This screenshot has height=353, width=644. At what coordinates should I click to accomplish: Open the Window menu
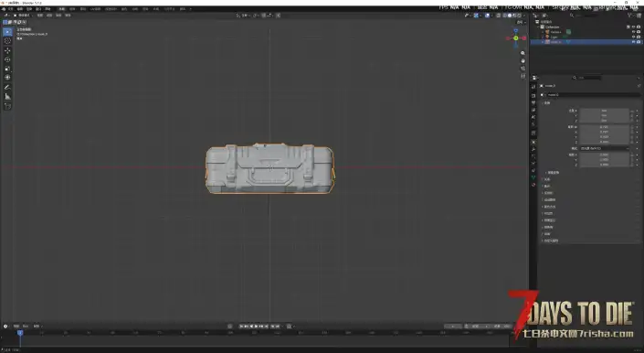pyautogui.click(x=37, y=8)
